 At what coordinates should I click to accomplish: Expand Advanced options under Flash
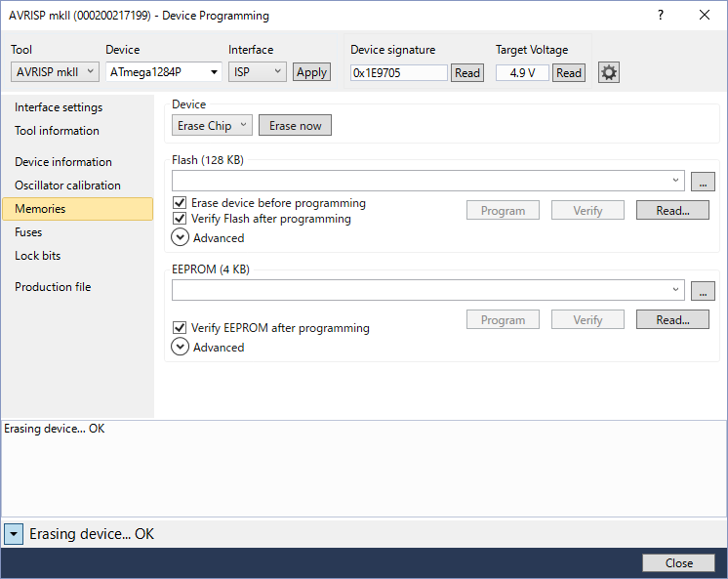pyautogui.click(x=181, y=237)
